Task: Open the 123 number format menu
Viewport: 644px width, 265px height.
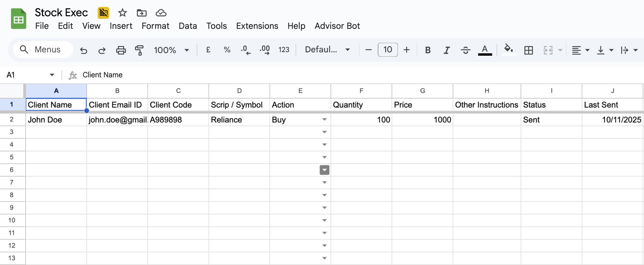Action: pos(284,49)
